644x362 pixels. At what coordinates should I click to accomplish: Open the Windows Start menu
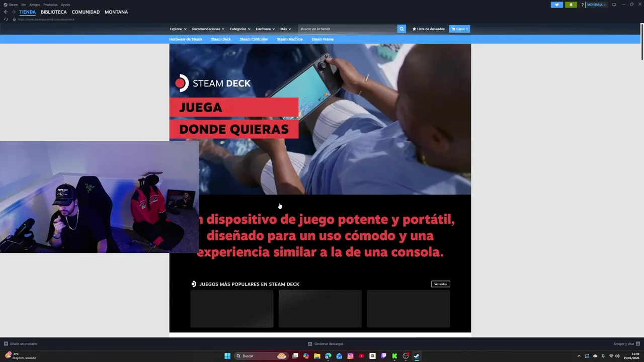227,356
